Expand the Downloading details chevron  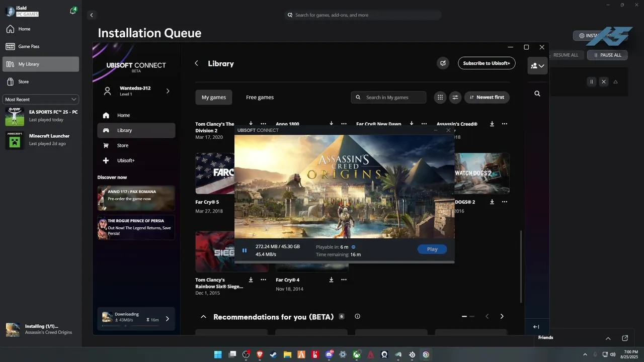[168, 319]
